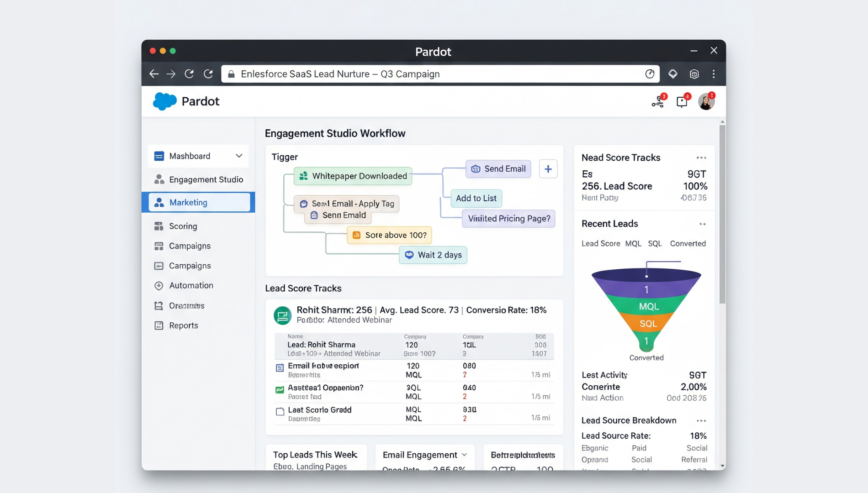Click the Automation sidebar icon
The width and height of the screenshot is (868, 493).
[x=159, y=285]
